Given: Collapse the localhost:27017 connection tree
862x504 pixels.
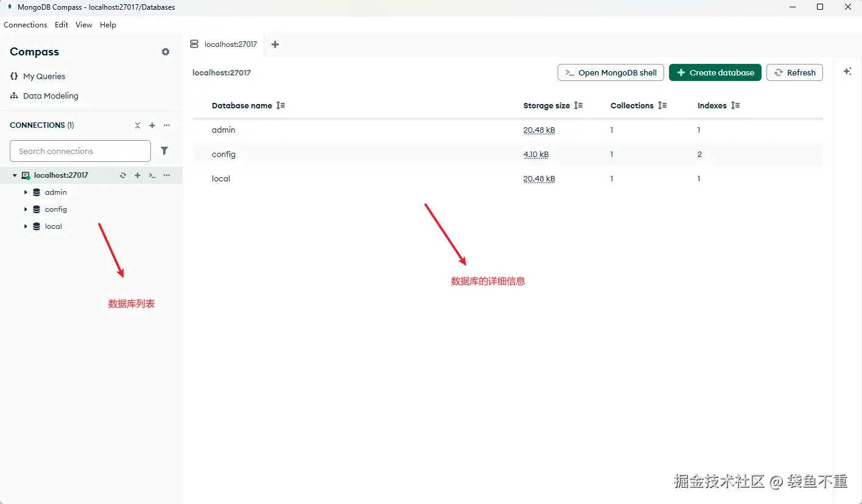Looking at the screenshot, I should click(15, 175).
